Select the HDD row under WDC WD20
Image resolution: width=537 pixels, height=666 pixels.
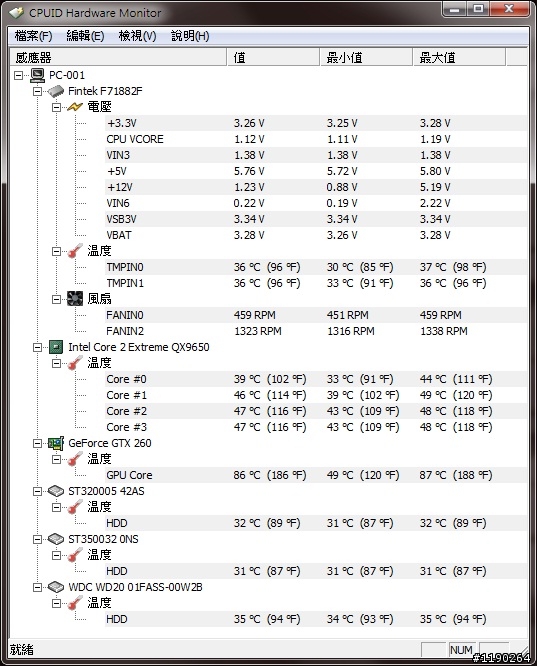[316, 619]
